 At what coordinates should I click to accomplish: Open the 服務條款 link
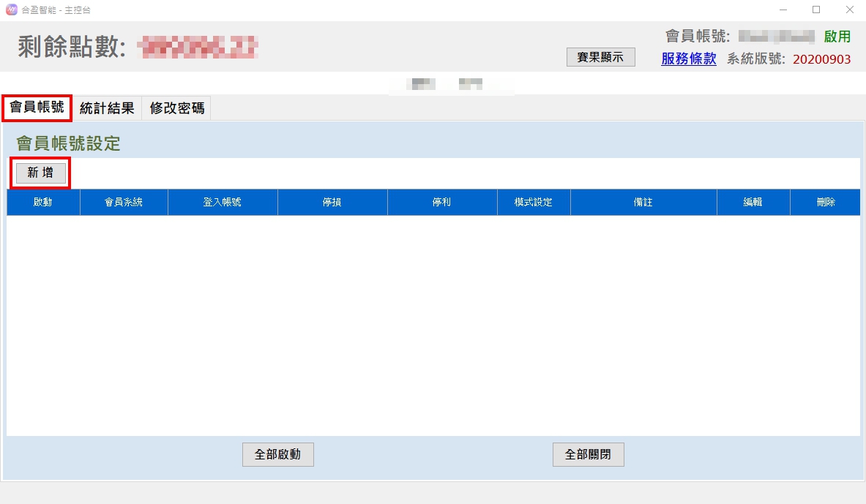pos(688,59)
